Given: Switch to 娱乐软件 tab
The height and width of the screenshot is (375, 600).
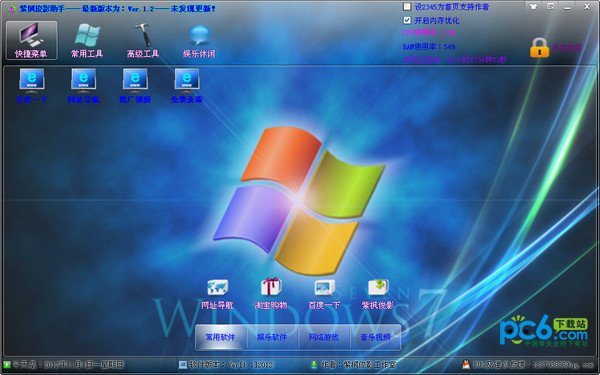Looking at the screenshot, I should [272, 337].
